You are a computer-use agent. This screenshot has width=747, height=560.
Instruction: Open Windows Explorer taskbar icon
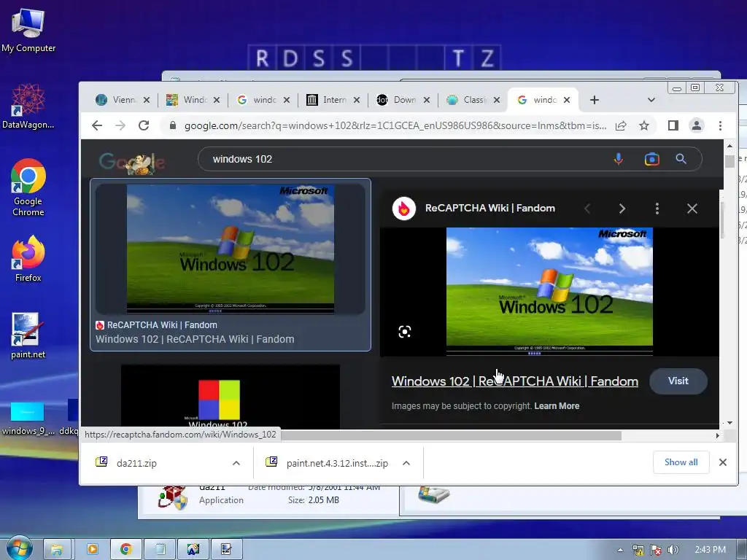point(57,550)
